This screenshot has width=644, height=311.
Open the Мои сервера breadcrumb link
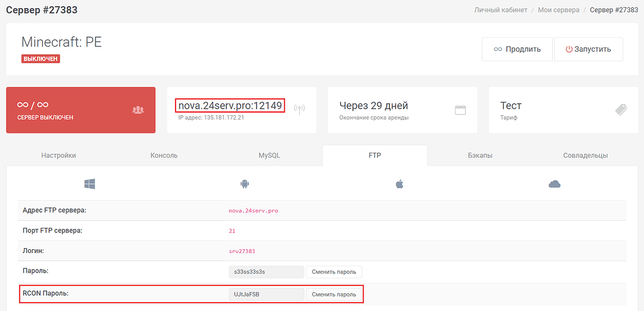coord(558,10)
